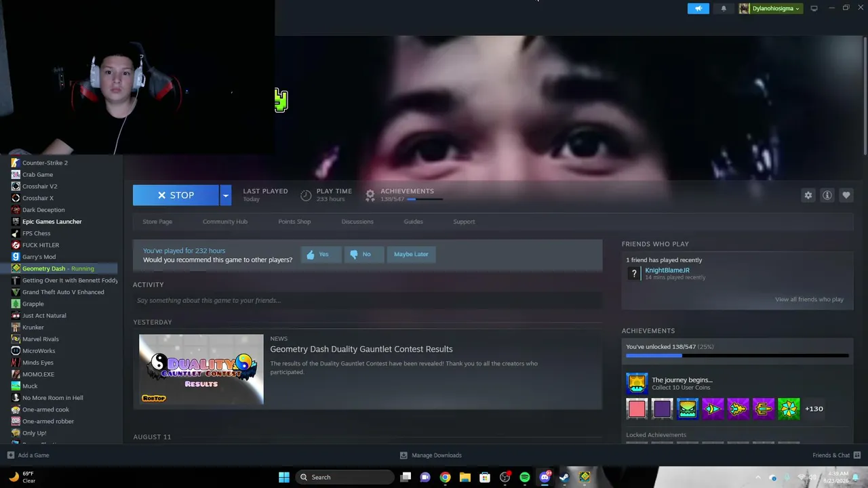Click the Crab Game library icon
This screenshot has height=488, width=868.
(x=16, y=175)
